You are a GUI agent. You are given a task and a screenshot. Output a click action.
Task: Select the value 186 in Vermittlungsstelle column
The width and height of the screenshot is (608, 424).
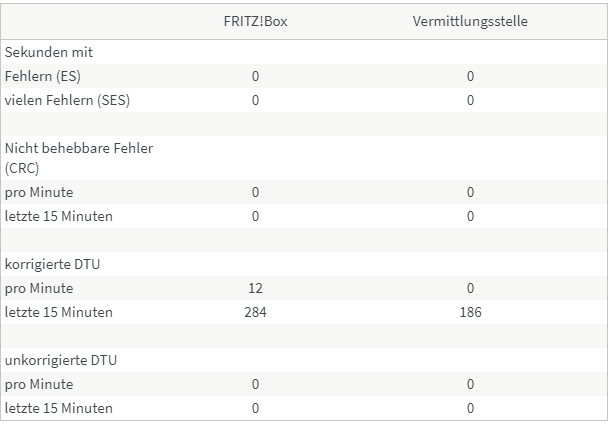click(470, 312)
